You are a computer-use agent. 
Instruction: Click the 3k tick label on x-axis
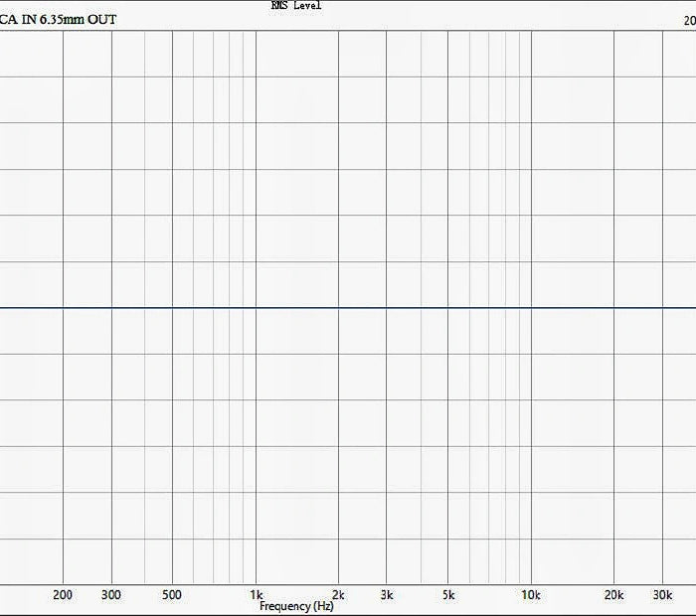(x=387, y=595)
